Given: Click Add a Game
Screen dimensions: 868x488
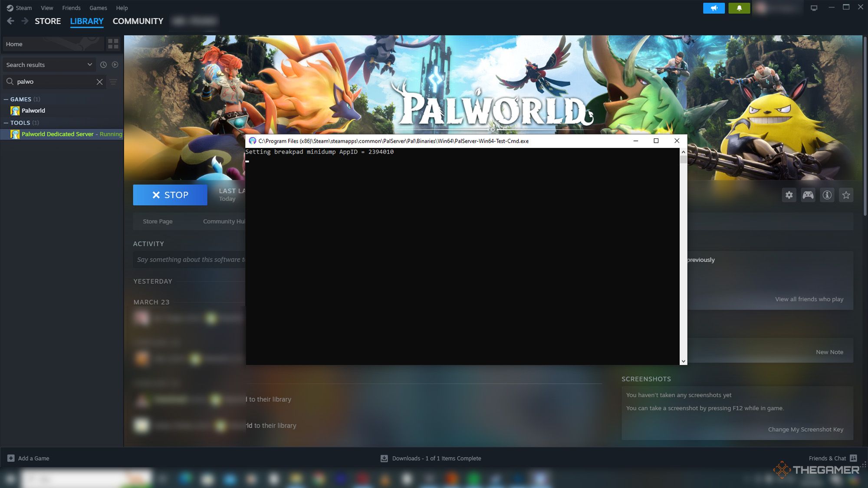Looking at the screenshot, I should pos(28,458).
